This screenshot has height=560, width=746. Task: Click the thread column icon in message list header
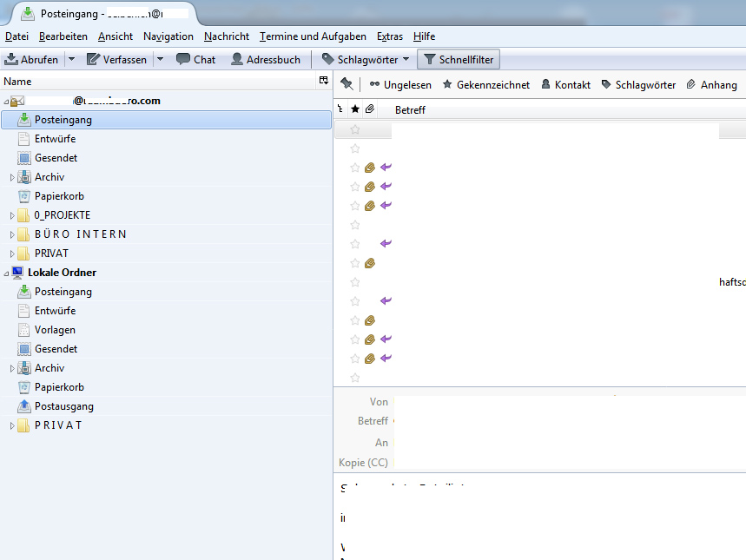click(340, 109)
